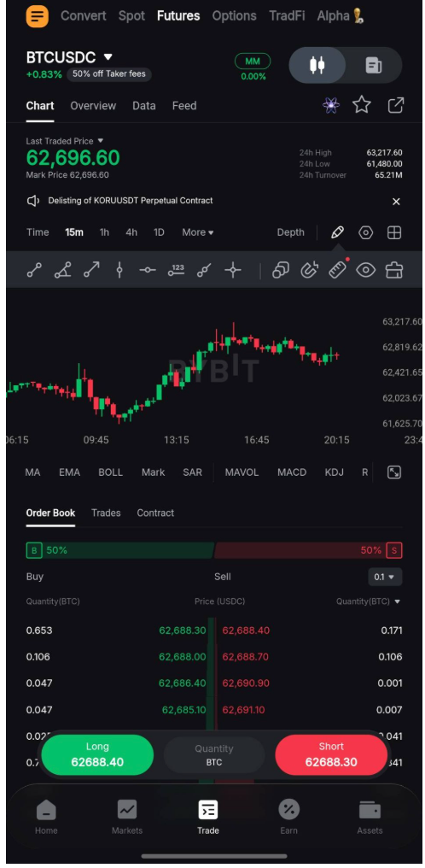Viewport: 425px width, 868px height.
Task: Open Earn in bottom navigation
Action: pyautogui.click(x=288, y=817)
